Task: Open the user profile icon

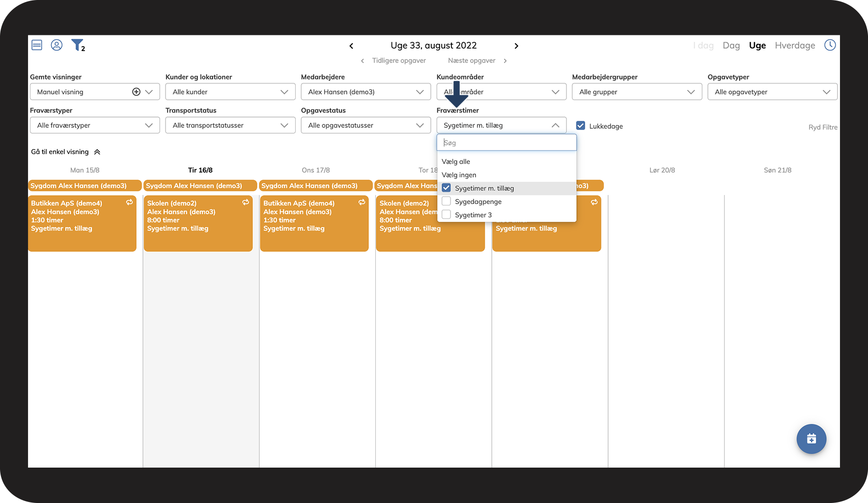Action: 56,45
